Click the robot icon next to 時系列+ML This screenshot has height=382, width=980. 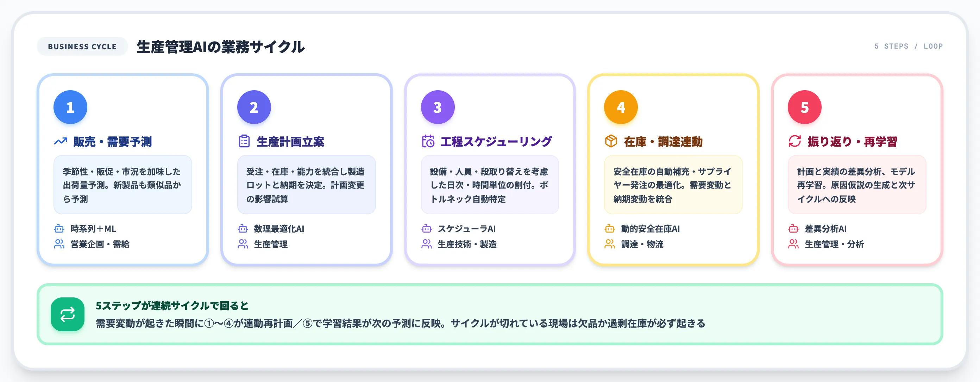pos(59,228)
